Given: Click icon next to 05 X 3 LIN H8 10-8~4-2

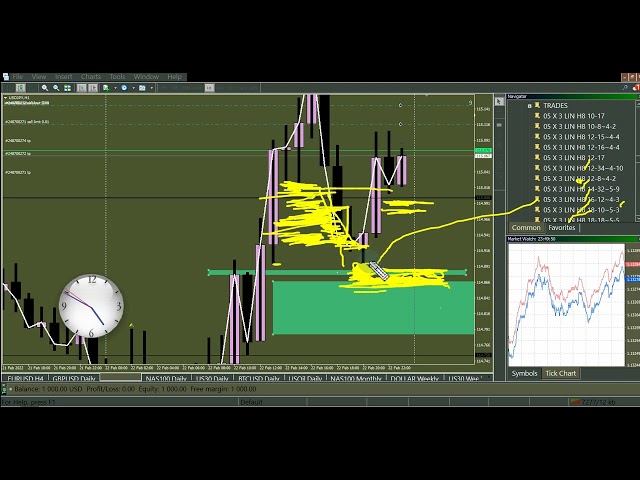Looking at the screenshot, I should tap(535, 127).
